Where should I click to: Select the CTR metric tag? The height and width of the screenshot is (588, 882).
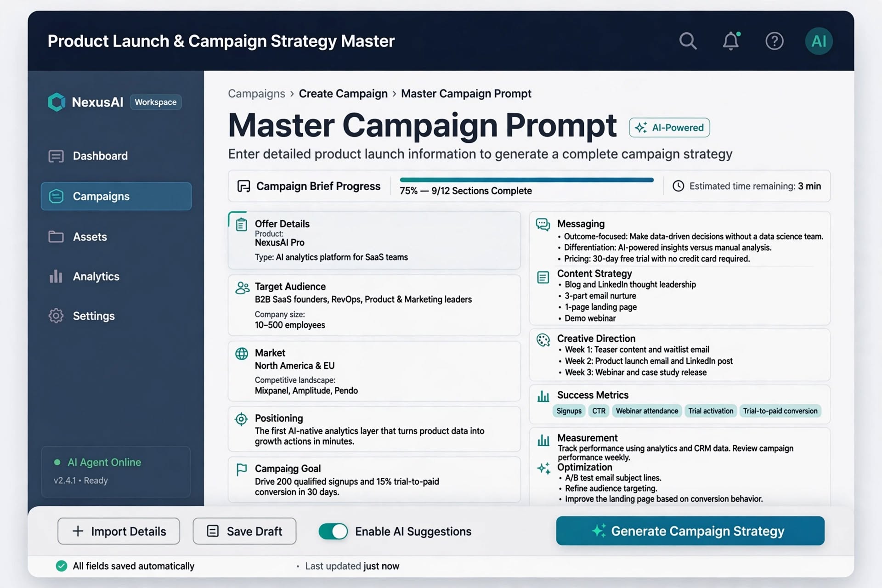599,411
